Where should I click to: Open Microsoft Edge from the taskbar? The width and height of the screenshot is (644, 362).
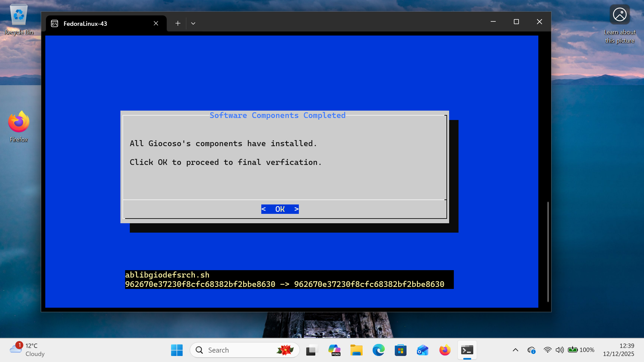379,350
